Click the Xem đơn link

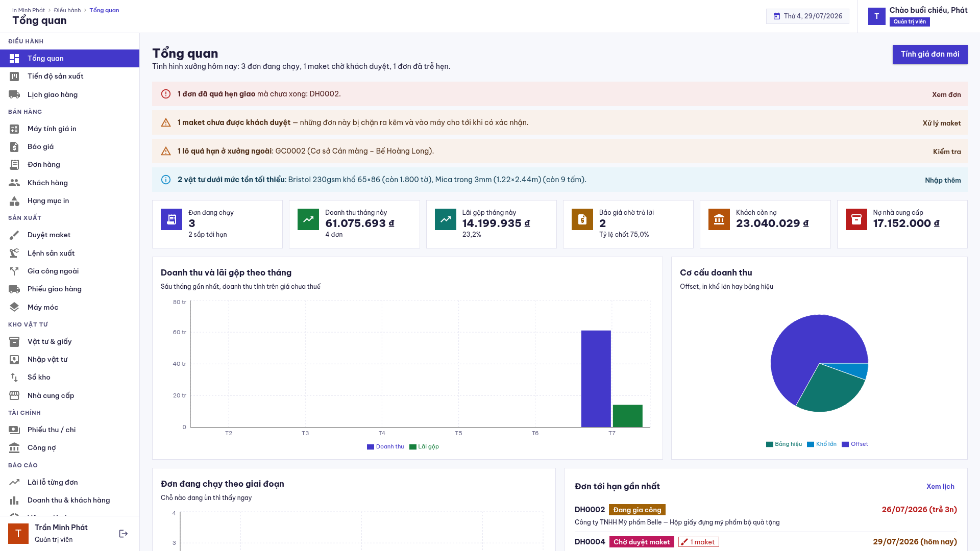(946, 94)
